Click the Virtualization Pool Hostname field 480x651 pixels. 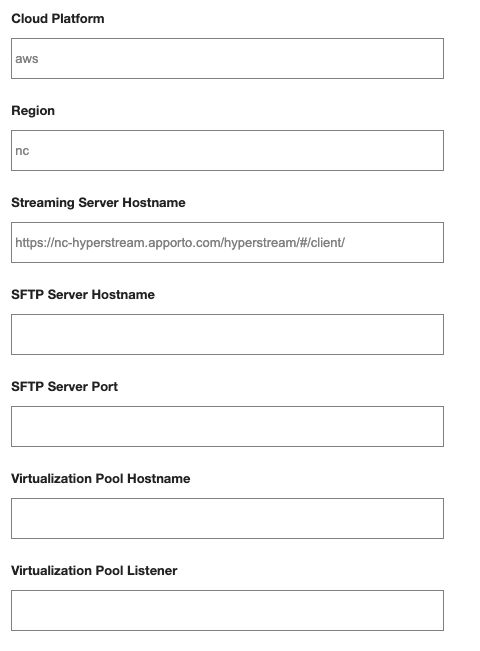pos(227,519)
